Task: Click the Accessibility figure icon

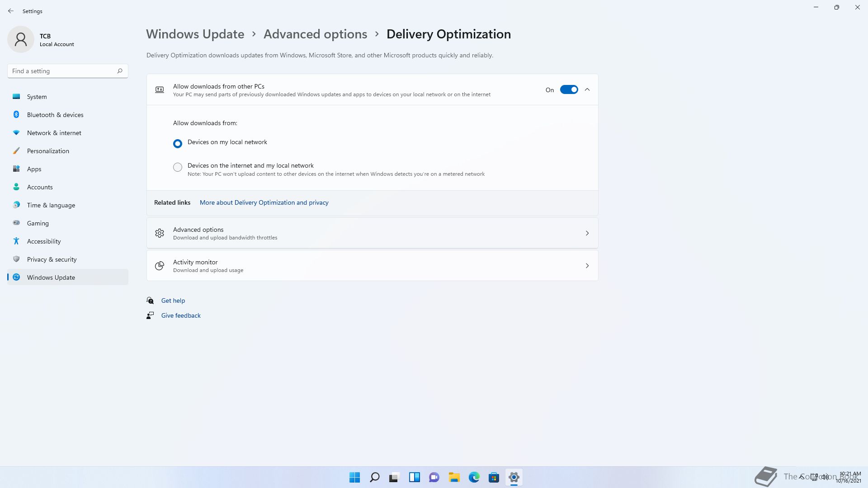Action: 16,241
